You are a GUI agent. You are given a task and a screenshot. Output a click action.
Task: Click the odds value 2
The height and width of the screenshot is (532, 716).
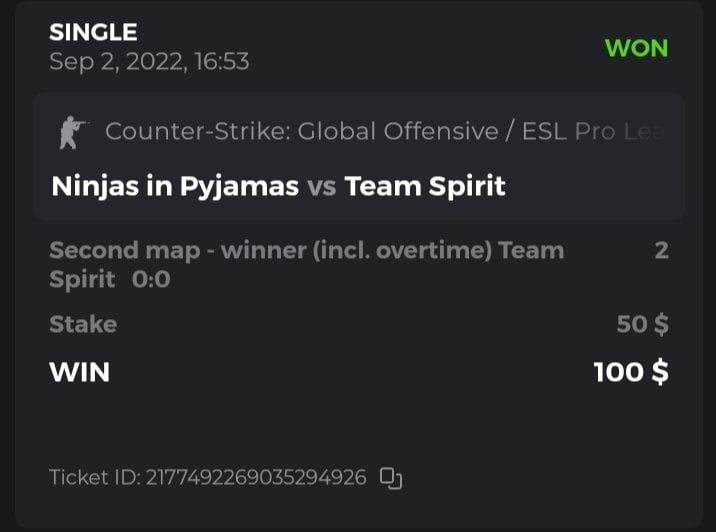click(x=661, y=250)
